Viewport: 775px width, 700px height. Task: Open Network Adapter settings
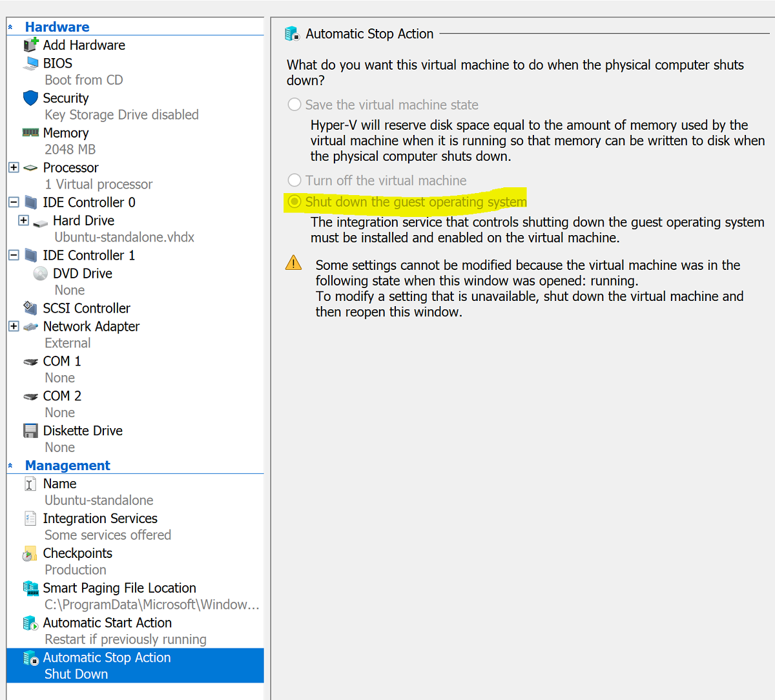(x=91, y=327)
